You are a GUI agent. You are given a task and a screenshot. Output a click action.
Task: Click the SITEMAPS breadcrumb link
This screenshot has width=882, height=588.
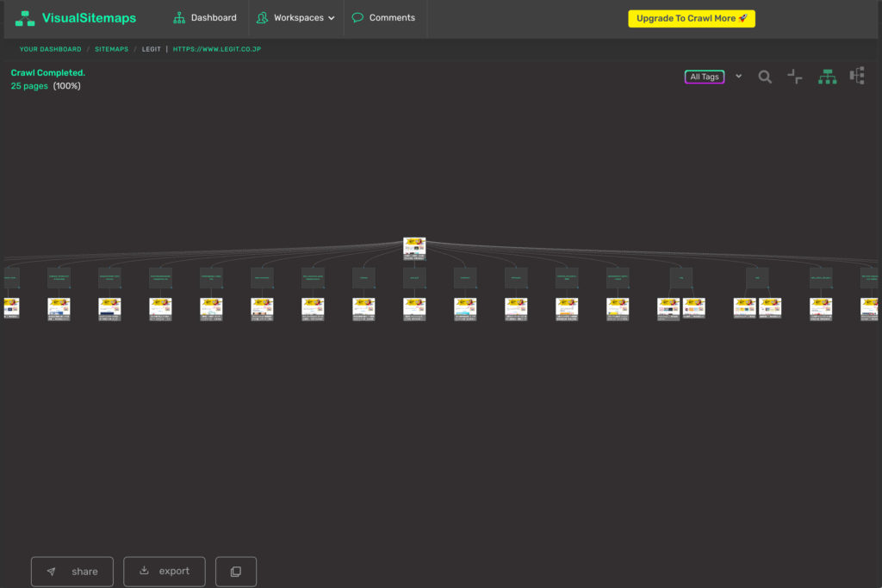pos(111,50)
